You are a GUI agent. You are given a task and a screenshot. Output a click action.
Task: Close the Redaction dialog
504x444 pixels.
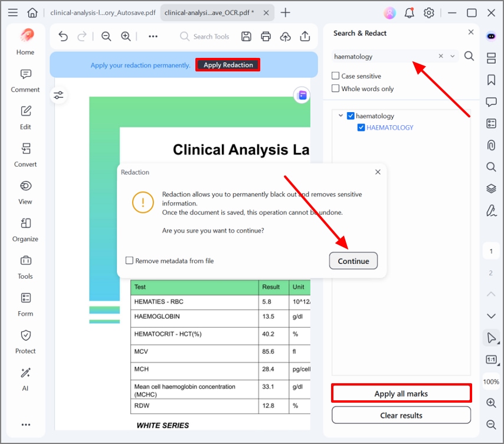(378, 172)
